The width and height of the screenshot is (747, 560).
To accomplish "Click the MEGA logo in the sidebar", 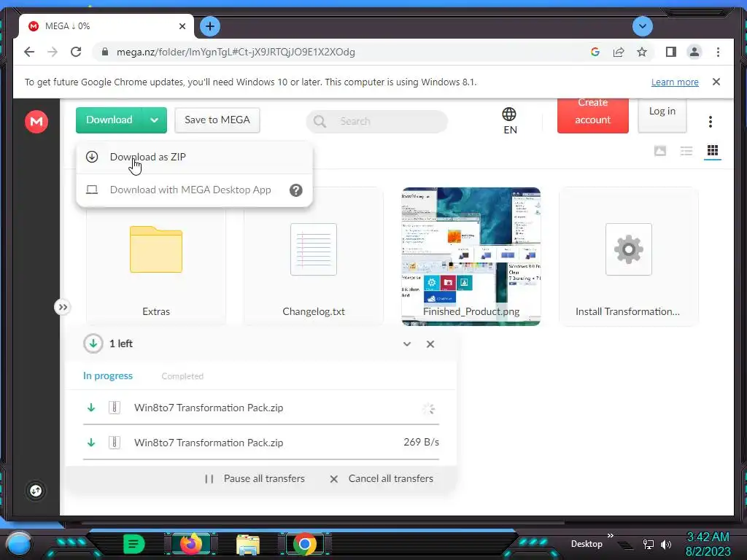I will click(36, 122).
